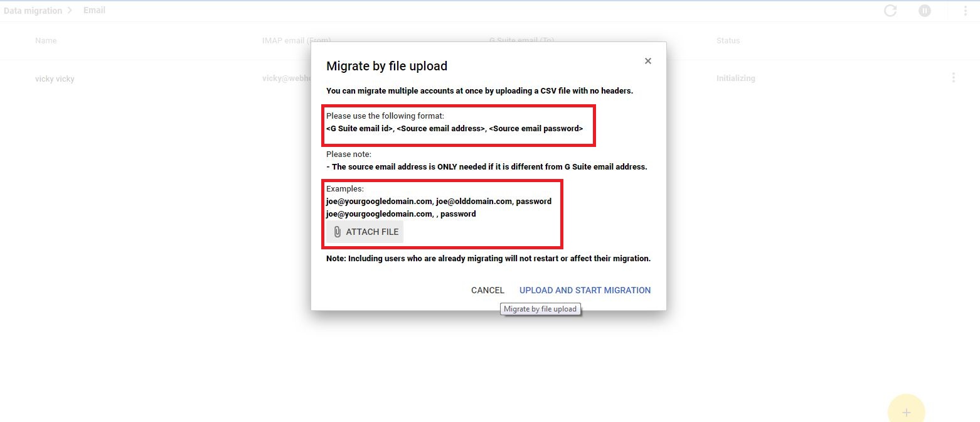Image resolution: width=980 pixels, height=422 pixels.
Task: Click the first example CSV line
Action: tap(439, 202)
